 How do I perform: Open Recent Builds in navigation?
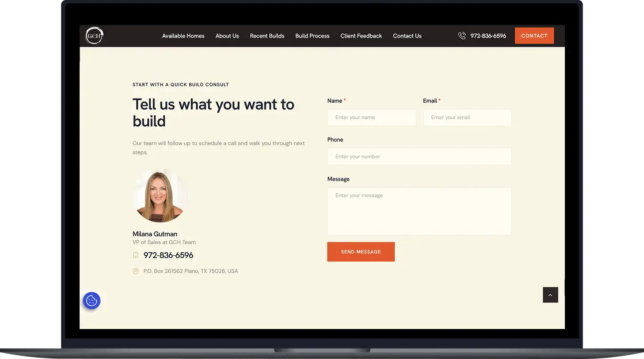(x=267, y=36)
